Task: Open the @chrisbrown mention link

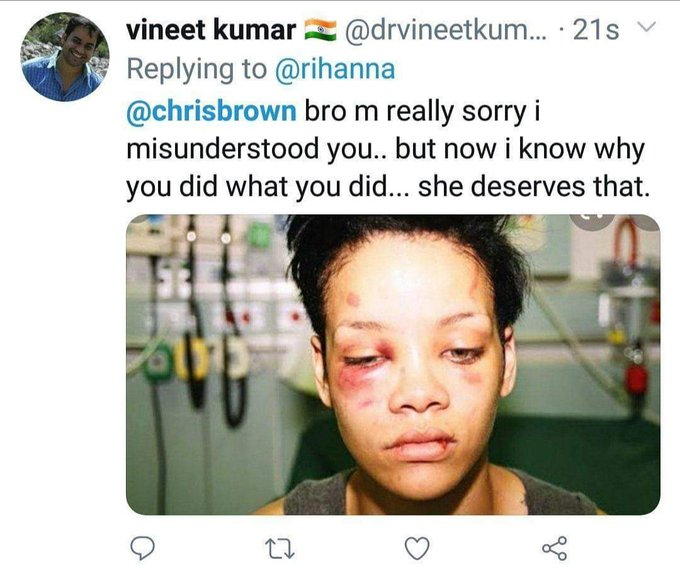Action: pyautogui.click(x=212, y=111)
